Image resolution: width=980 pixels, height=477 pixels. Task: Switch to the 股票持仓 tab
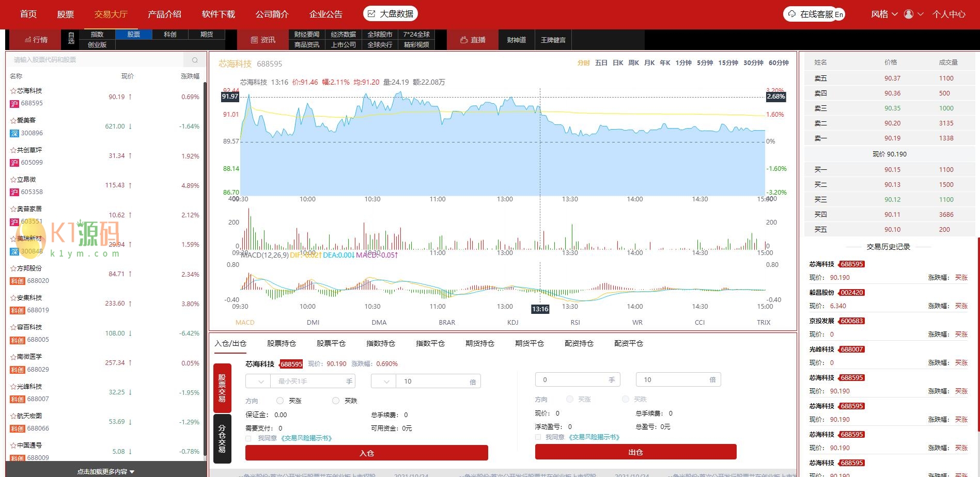tap(281, 343)
